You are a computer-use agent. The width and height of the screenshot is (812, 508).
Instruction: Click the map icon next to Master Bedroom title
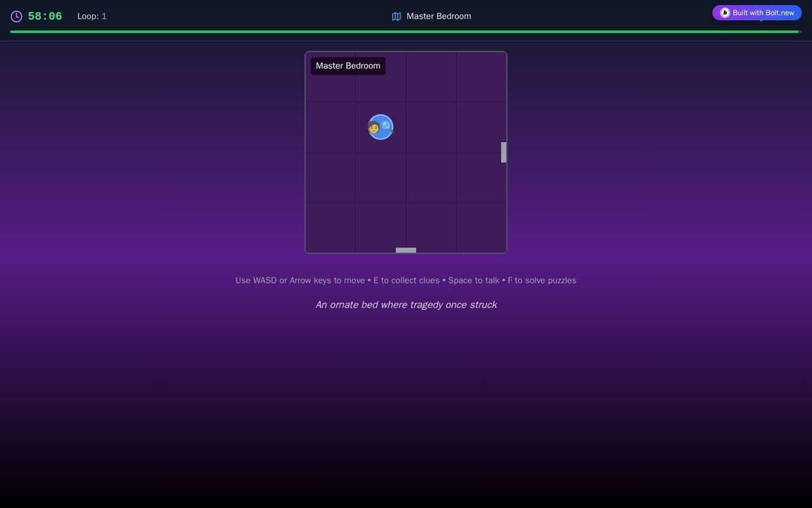(x=396, y=17)
